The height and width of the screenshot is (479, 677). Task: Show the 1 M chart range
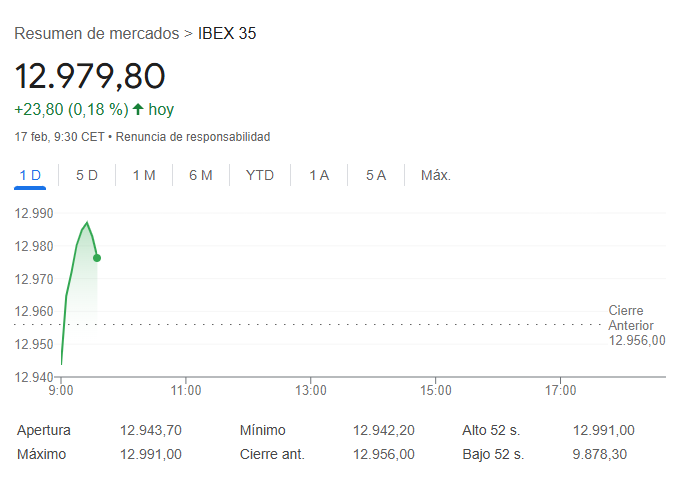coord(144,175)
